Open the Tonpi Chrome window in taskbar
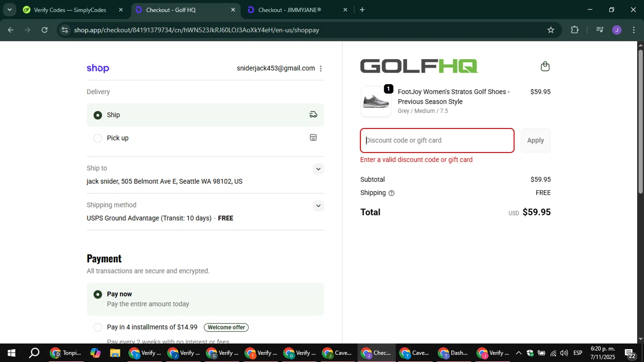The image size is (644, 362). (66, 353)
